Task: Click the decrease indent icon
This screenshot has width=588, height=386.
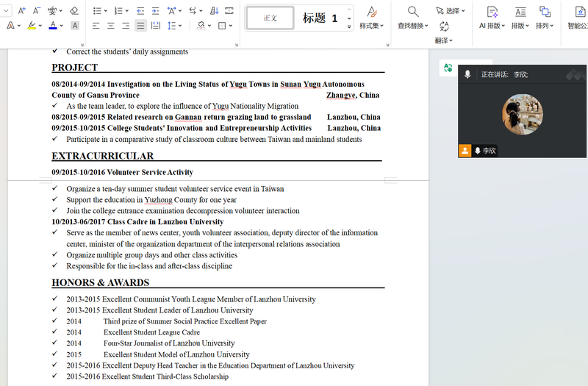Action: tap(140, 11)
